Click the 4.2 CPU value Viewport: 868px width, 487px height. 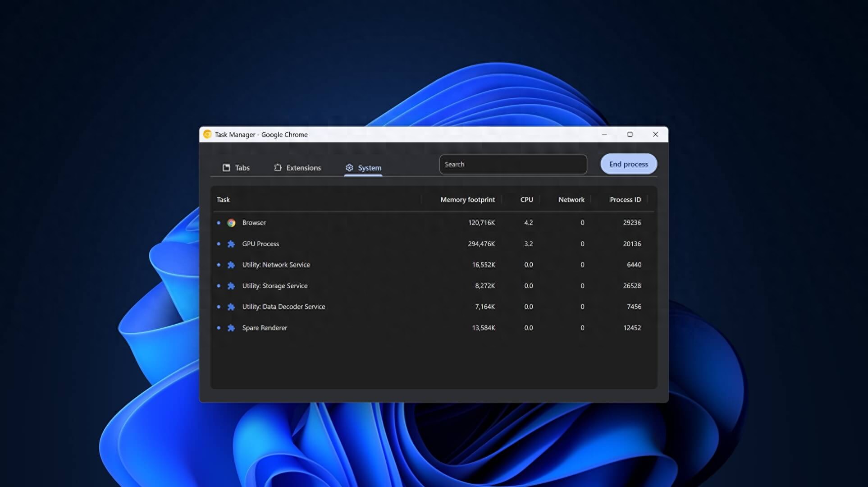point(528,223)
